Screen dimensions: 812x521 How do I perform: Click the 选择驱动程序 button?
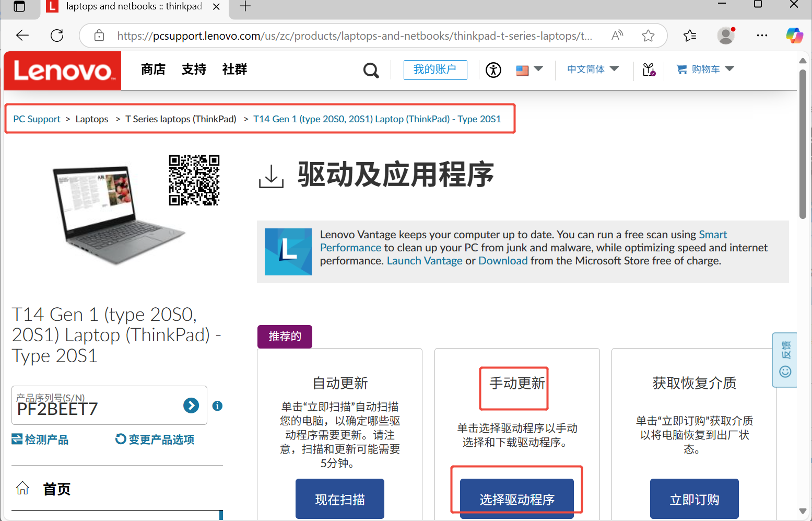point(517,499)
